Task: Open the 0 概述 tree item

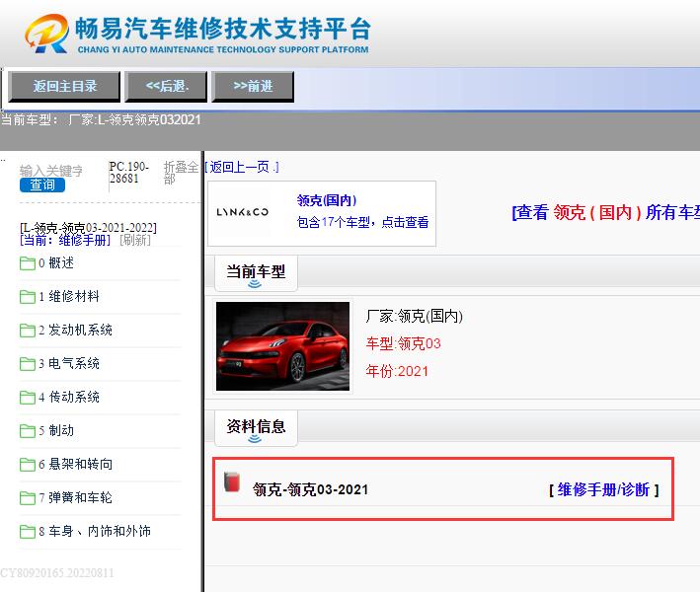Action: [x=56, y=263]
